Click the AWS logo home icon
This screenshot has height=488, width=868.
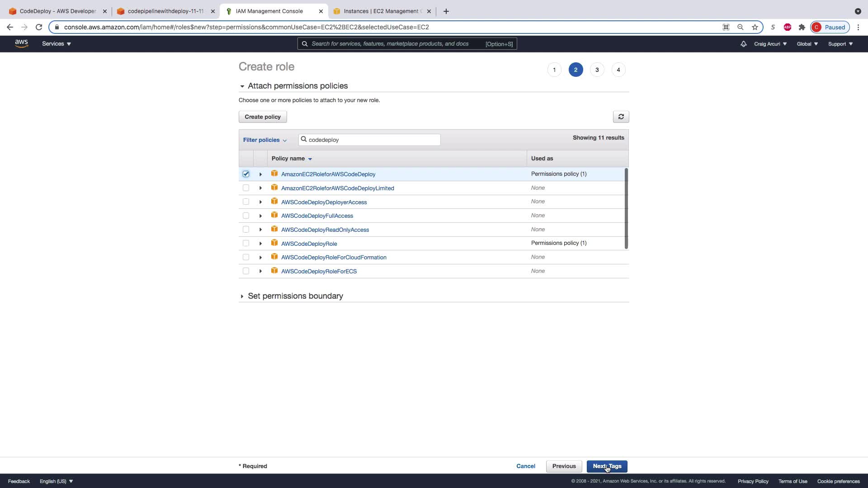(21, 43)
